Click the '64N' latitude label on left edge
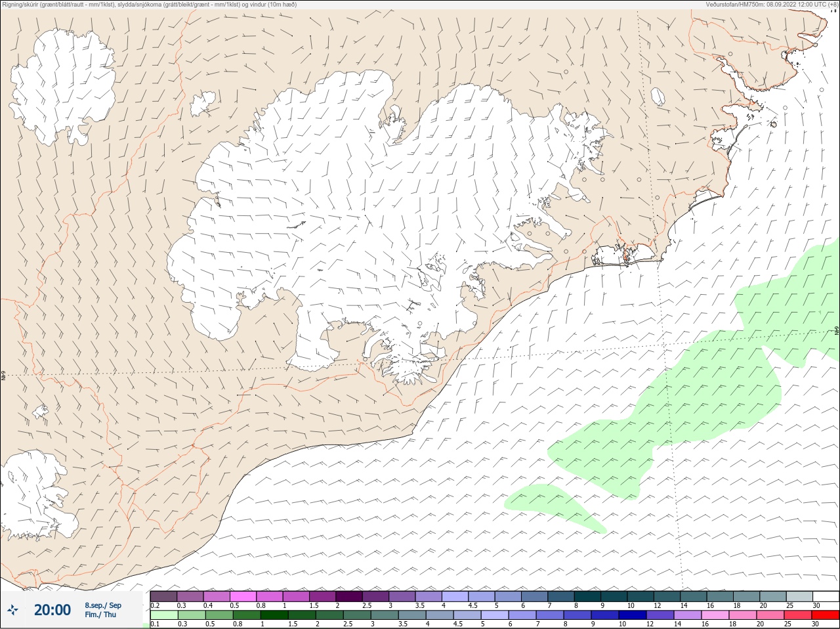The image size is (840, 629). (x=3, y=377)
